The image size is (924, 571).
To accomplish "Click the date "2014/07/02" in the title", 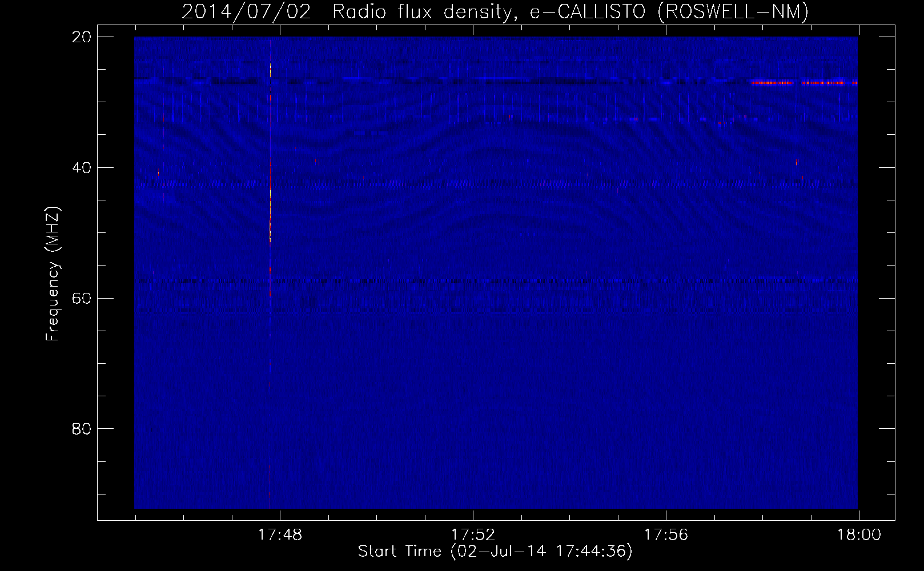I will [247, 11].
